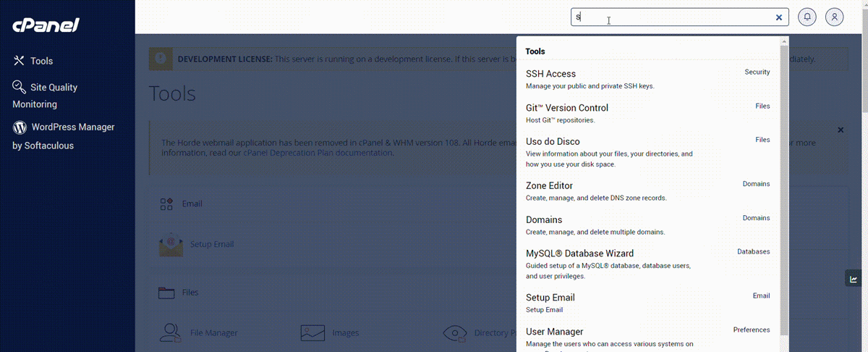Screen dimensions: 868x352
Task: Select Git Version Control search result
Action: [648, 114]
